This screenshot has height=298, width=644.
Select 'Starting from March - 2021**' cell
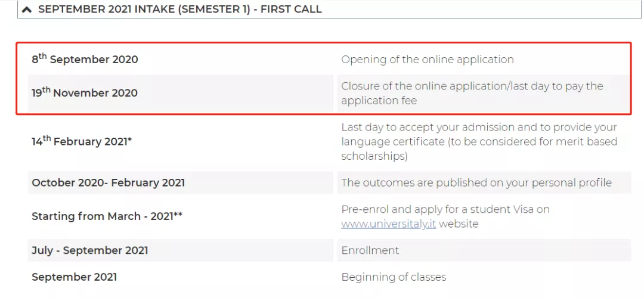107,216
